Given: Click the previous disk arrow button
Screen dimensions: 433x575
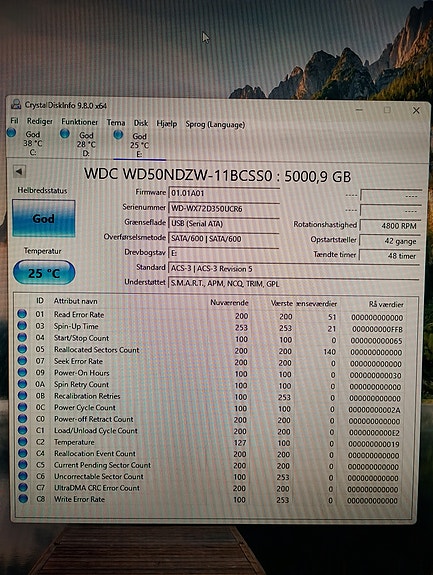Looking at the screenshot, I should click(x=19, y=171).
